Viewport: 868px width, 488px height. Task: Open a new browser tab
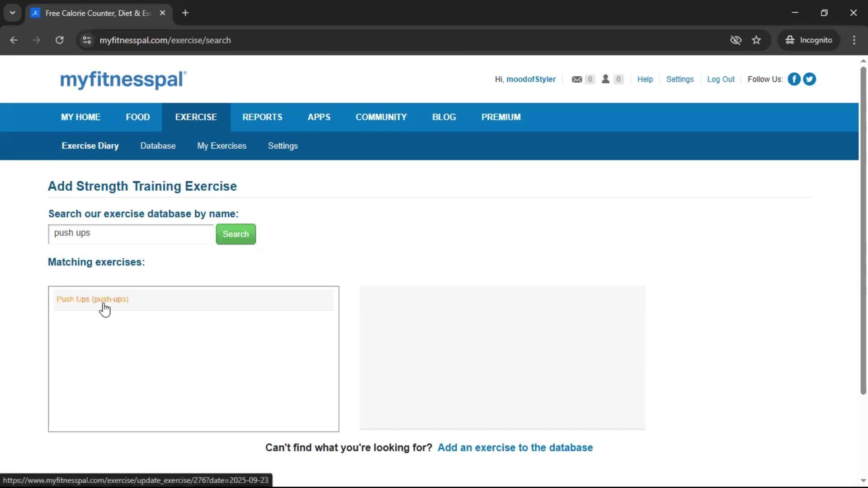pyautogui.click(x=185, y=13)
